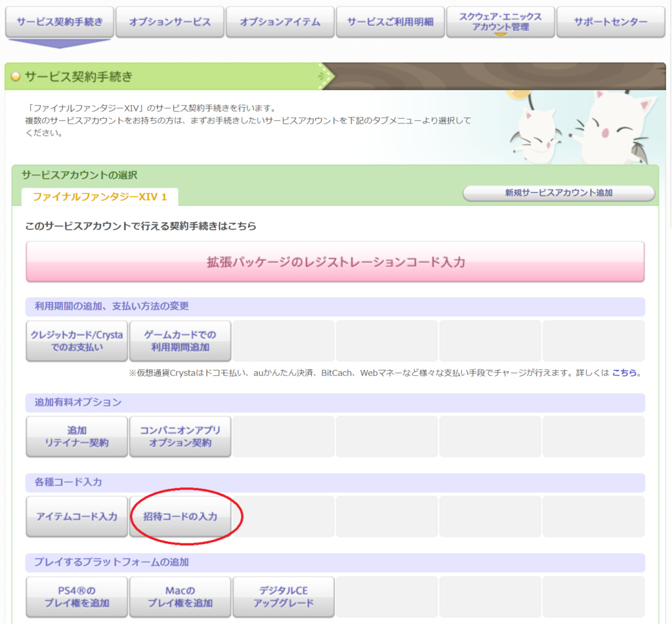Click the 追加リテイナー契約 button
The height and width of the screenshot is (624, 672).
77,436
